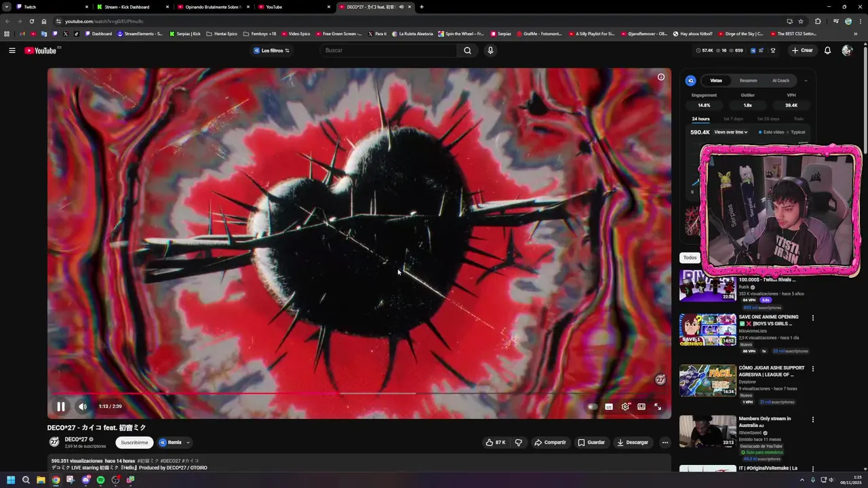Dislike the video

click(519, 443)
